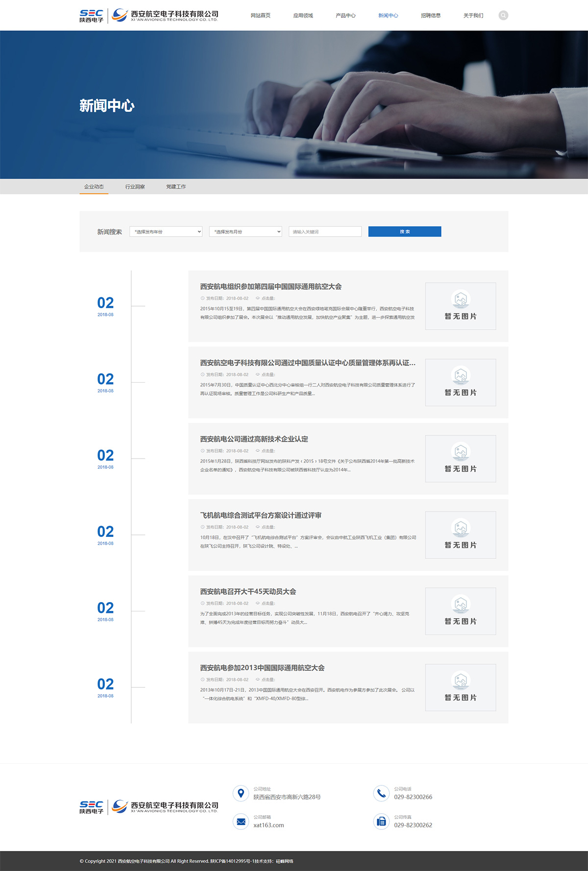The width and height of the screenshot is (588, 871).
Task: Go to 产品中心 in the navigation bar
Action: 345,16
